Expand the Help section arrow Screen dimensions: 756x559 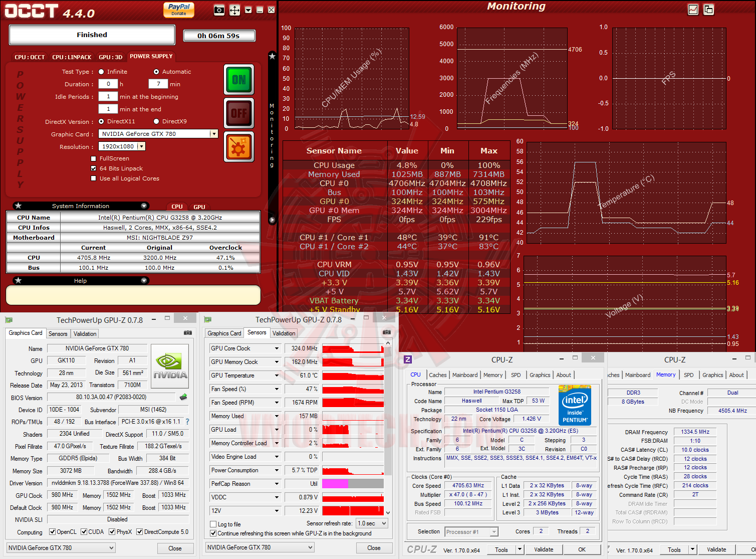click(144, 280)
